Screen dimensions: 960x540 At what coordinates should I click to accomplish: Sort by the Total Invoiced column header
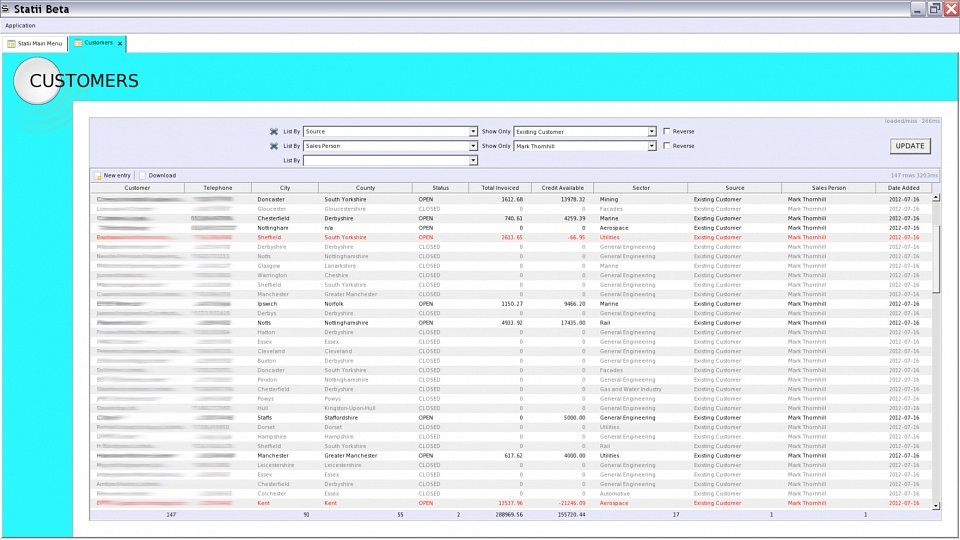[x=500, y=188]
